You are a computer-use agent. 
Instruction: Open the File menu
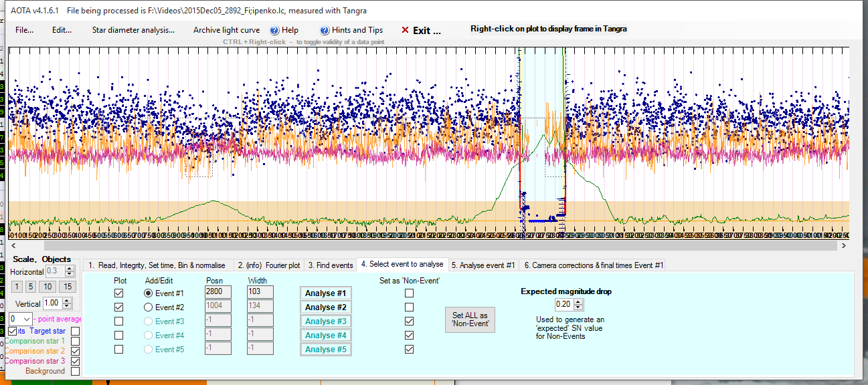(x=24, y=30)
